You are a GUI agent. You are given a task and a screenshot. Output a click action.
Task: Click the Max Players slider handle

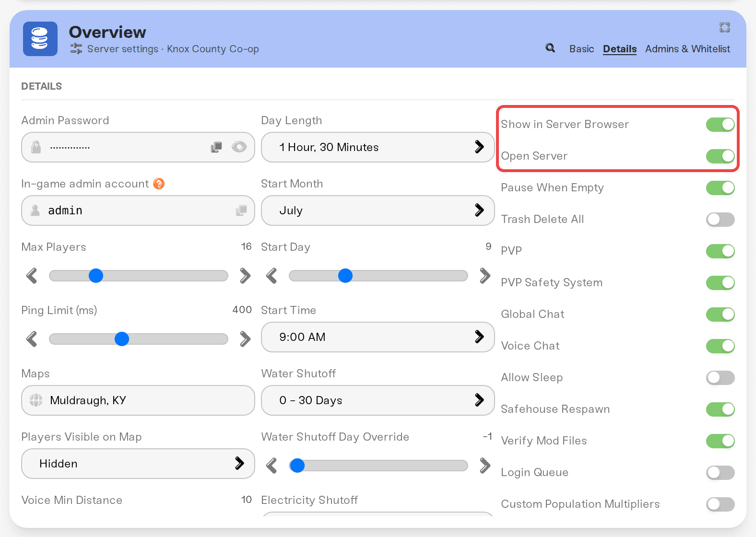(x=96, y=276)
